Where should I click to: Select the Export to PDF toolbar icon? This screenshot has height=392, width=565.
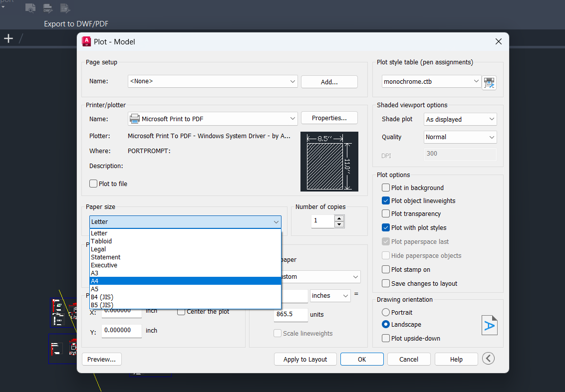click(x=64, y=7)
